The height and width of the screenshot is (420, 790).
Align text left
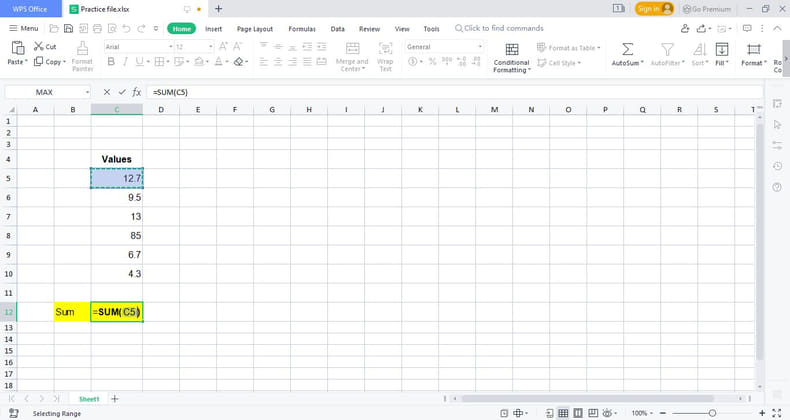264,61
